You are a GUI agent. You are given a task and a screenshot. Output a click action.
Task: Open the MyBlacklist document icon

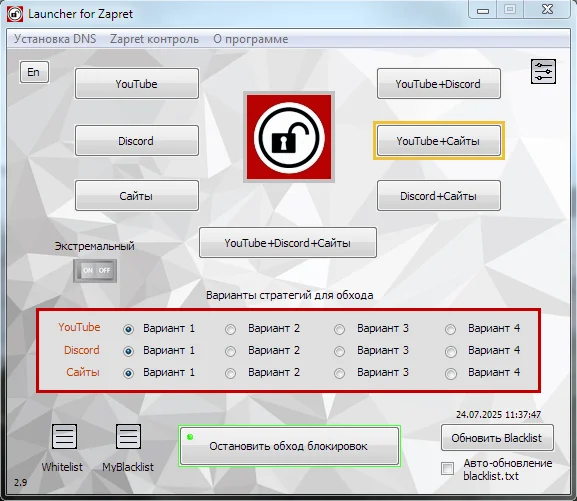click(x=128, y=437)
